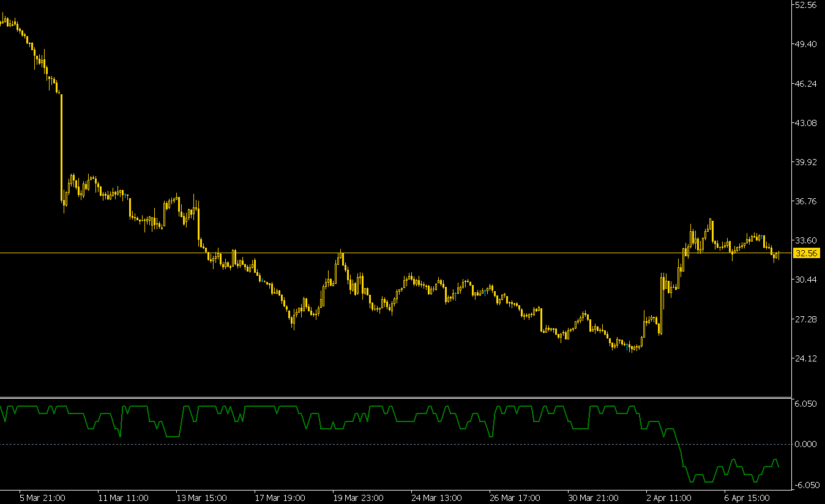Click the 52.56 price scale label
The height and width of the screenshot is (504, 825).
pos(805,5)
